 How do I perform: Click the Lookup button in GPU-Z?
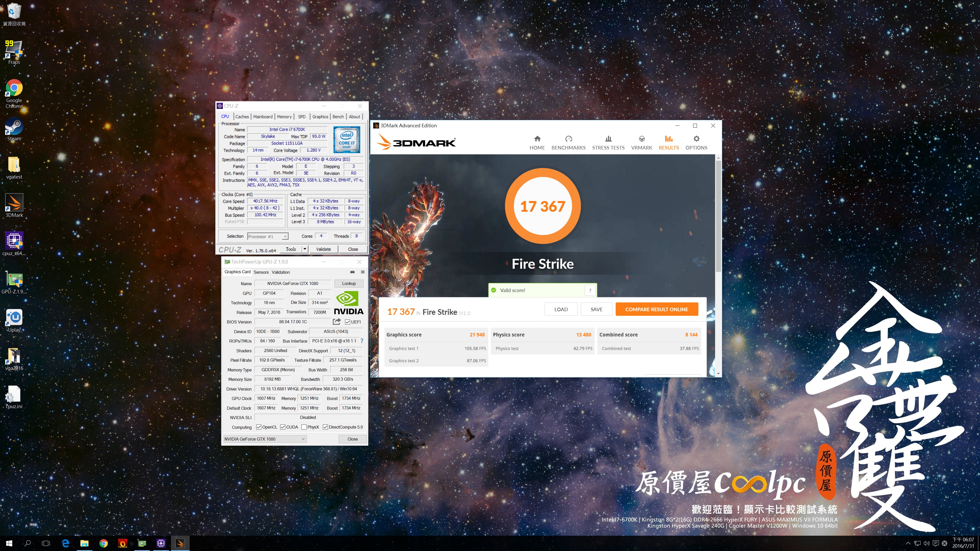[x=348, y=283]
